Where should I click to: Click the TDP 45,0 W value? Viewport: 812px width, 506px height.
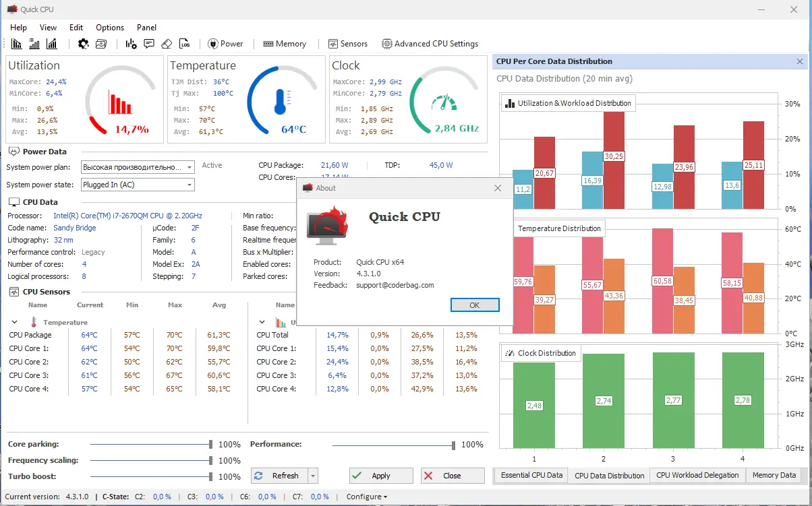click(x=441, y=165)
